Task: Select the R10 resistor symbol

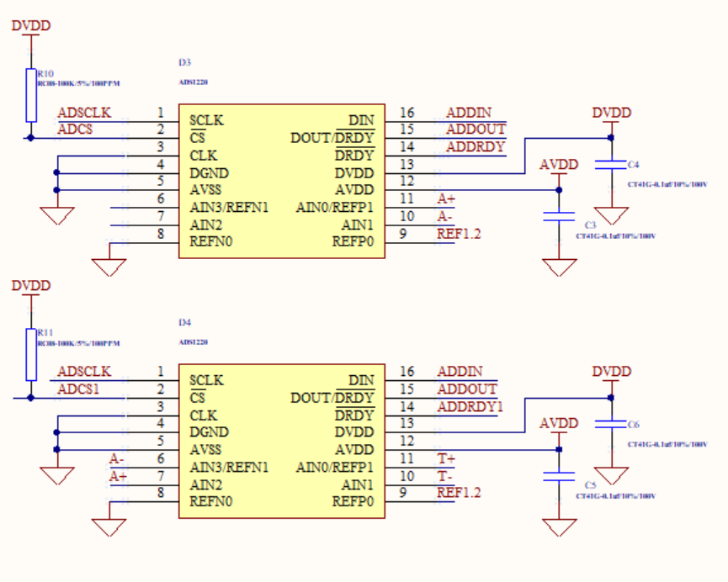Action: coord(31,95)
